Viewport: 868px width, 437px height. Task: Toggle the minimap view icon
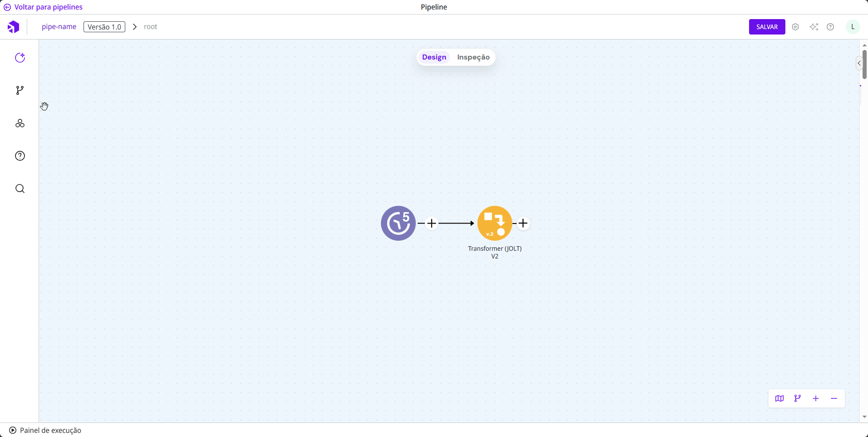779,398
